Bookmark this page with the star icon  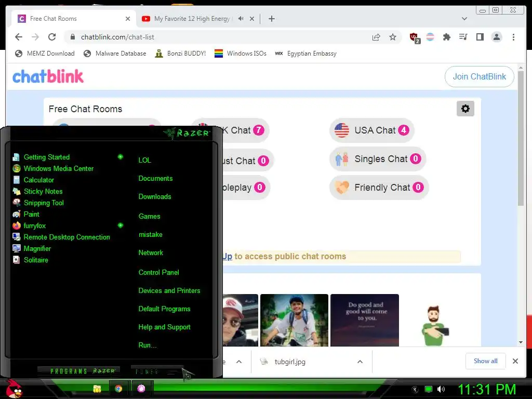tap(393, 37)
